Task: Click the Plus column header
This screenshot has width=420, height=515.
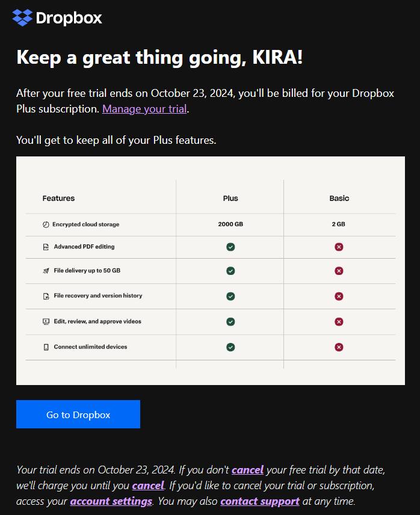Action: pos(230,198)
